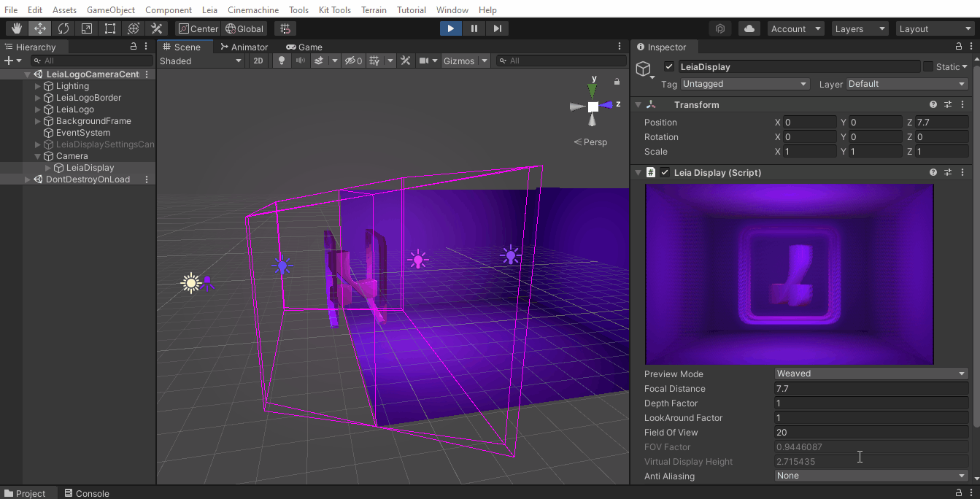Expand the Lighting object in the Hierarchy
980x499 pixels.
38,86
